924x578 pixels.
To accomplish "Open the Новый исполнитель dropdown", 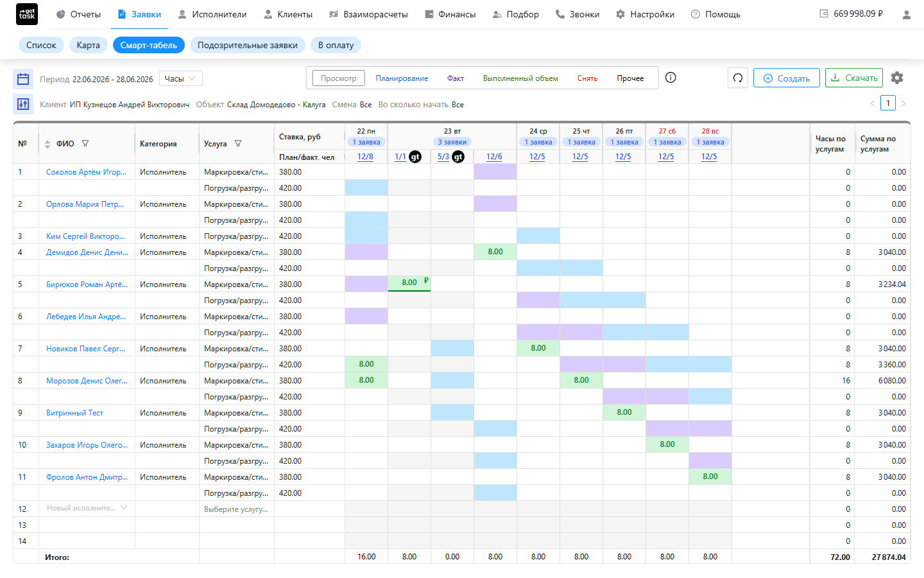I will (87, 508).
